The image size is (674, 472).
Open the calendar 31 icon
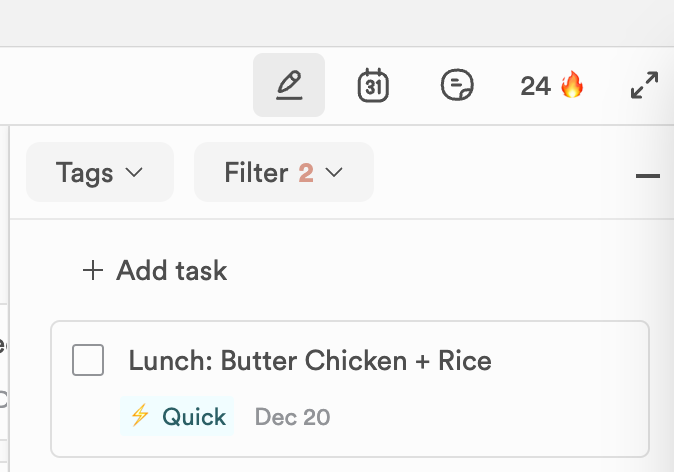373,85
